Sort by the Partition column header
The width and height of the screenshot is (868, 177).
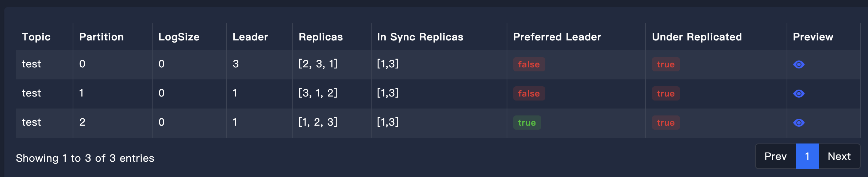[x=101, y=37]
